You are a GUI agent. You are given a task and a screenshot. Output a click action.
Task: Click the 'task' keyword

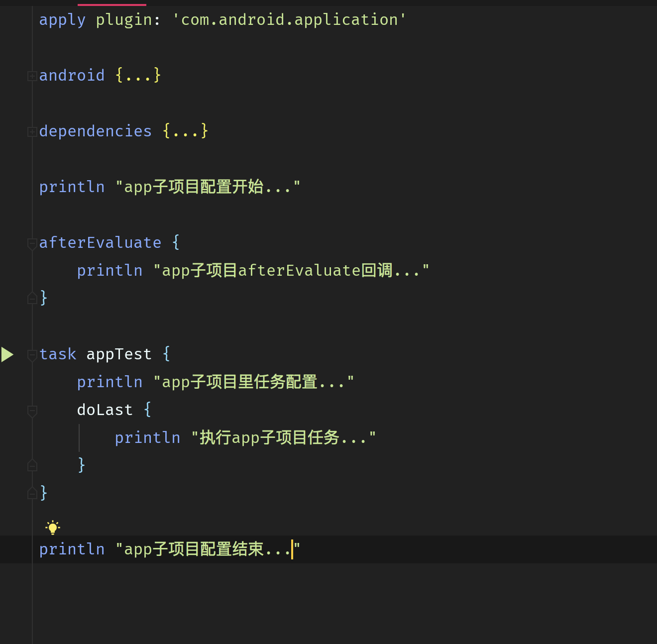point(58,354)
